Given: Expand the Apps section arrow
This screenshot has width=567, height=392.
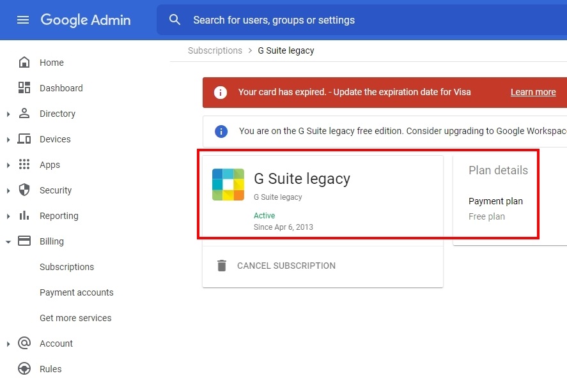Looking at the screenshot, I should 8,165.
